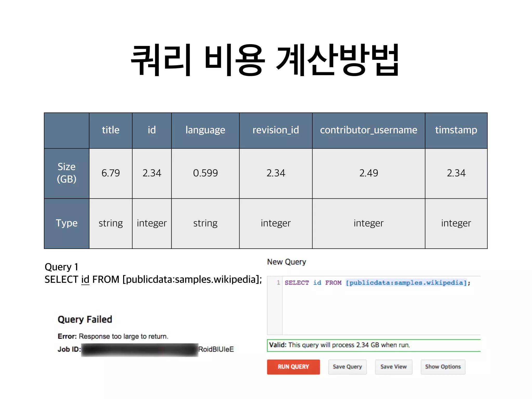This screenshot has height=399, width=532.
Task: Click the 'language' column header
Action: pos(205,130)
